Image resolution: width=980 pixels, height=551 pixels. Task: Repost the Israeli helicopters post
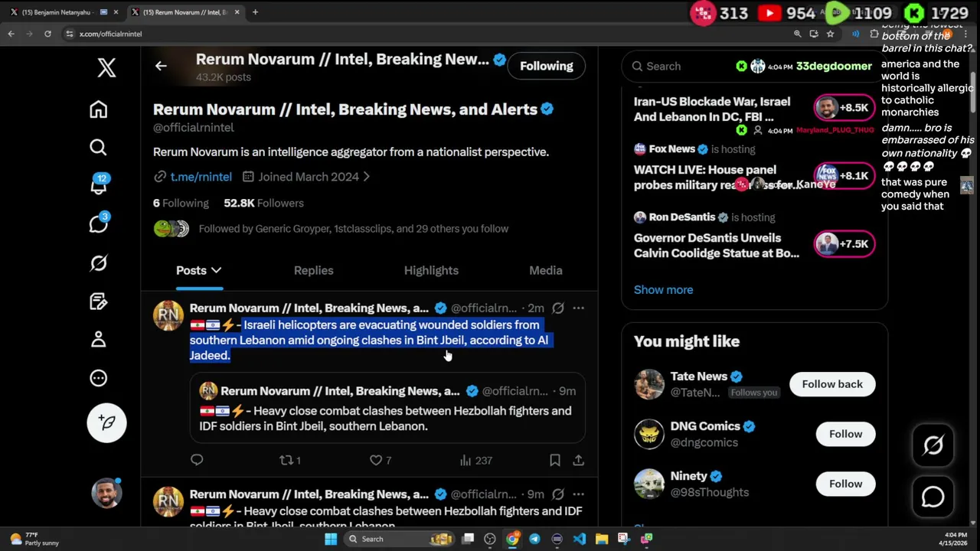(290, 460)
